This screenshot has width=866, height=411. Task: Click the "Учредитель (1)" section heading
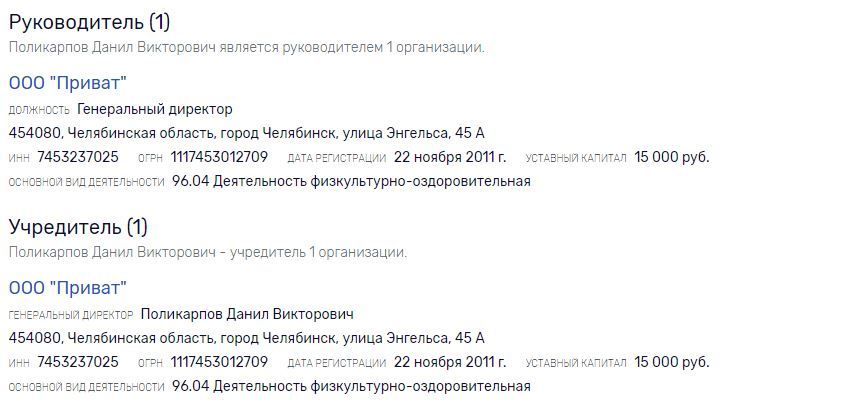point(78,227)
